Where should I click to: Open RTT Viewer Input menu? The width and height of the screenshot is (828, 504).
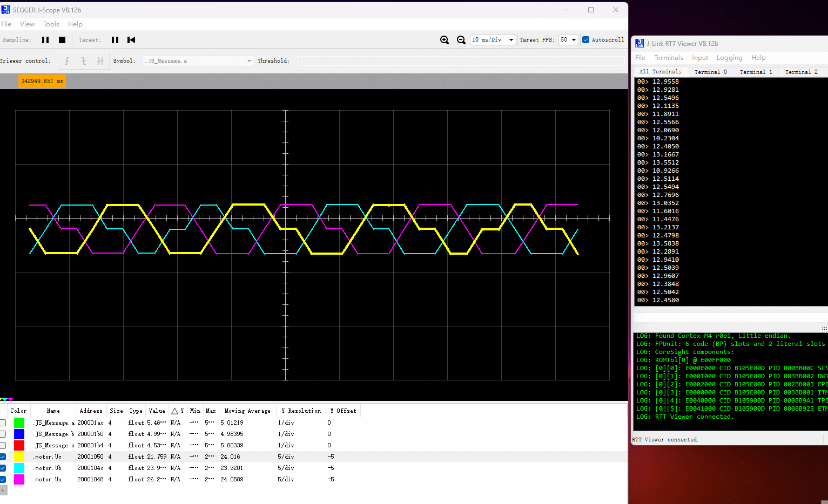(x=700, y=58)
